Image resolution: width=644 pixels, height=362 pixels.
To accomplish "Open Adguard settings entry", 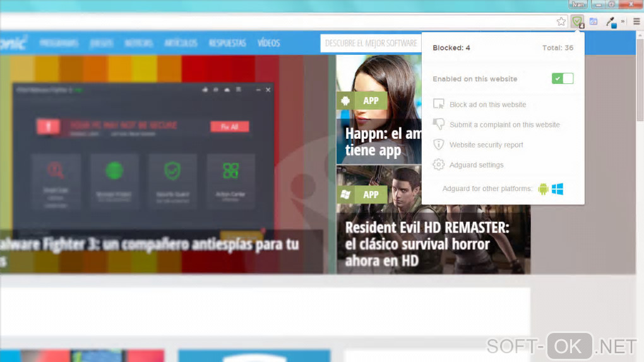I will [x=477, y=165].
